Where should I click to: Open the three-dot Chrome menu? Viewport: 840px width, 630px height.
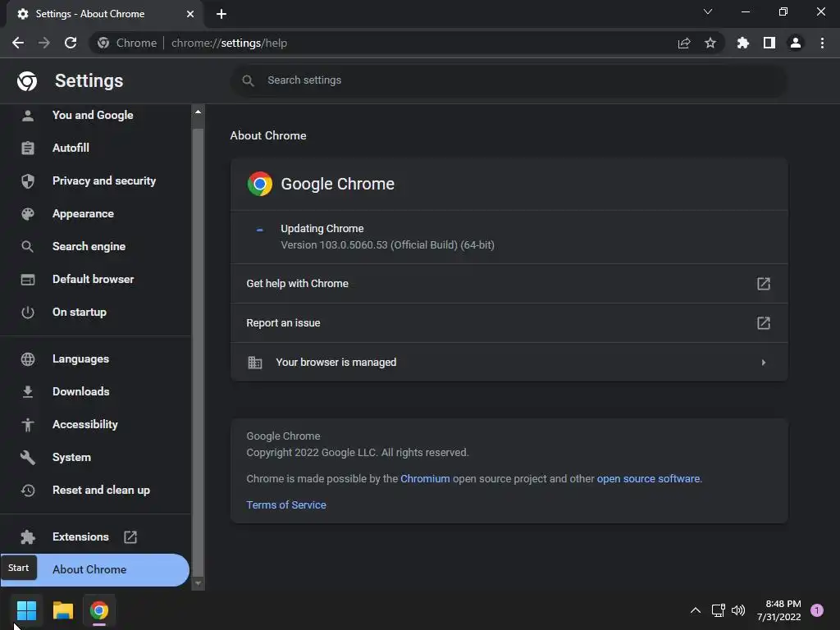click(x=822, y=43)
